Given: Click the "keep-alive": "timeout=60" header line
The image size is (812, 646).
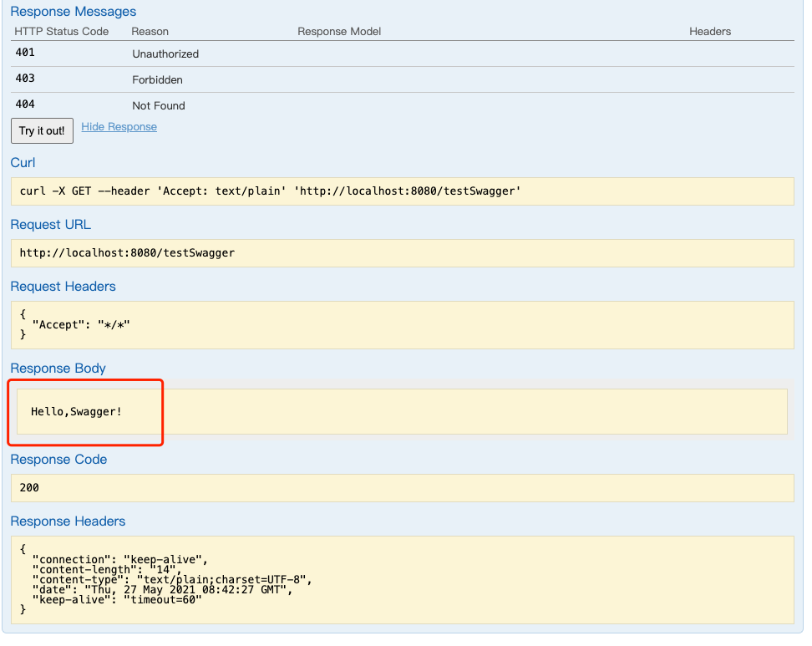Looking at the screenshot, I should click(117, 600).
